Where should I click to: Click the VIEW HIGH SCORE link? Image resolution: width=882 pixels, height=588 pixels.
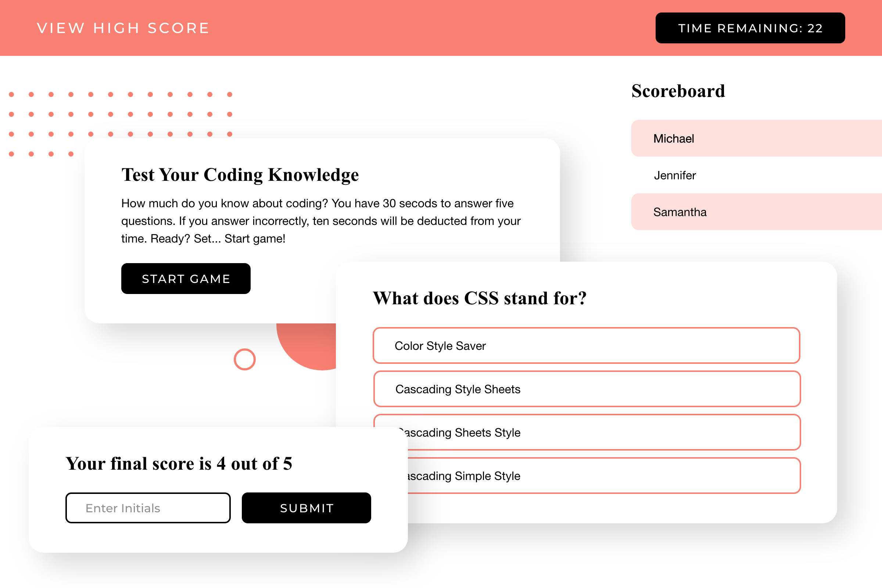coord(123,28)
